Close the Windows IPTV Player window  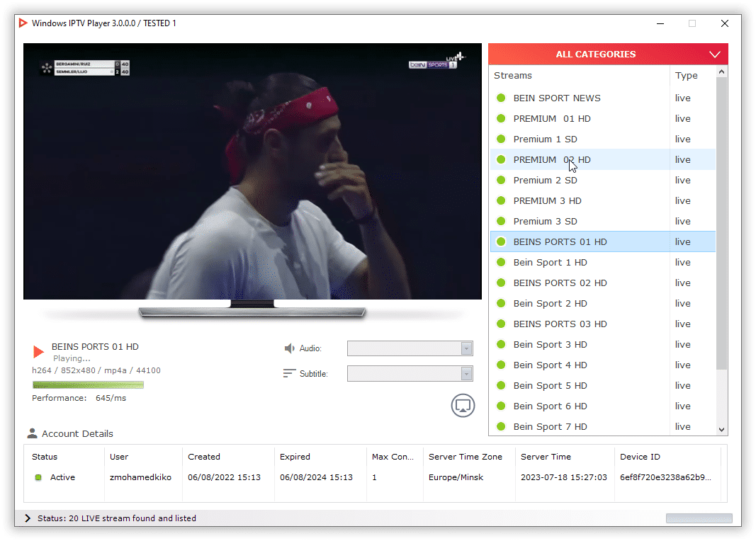tap(725, 23)
